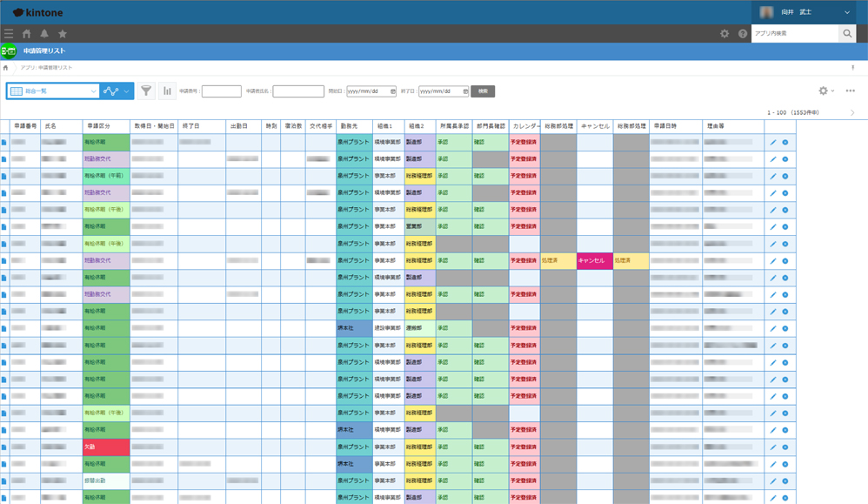
Task: Open the favorites star in the header
Action: coord(63,34)
